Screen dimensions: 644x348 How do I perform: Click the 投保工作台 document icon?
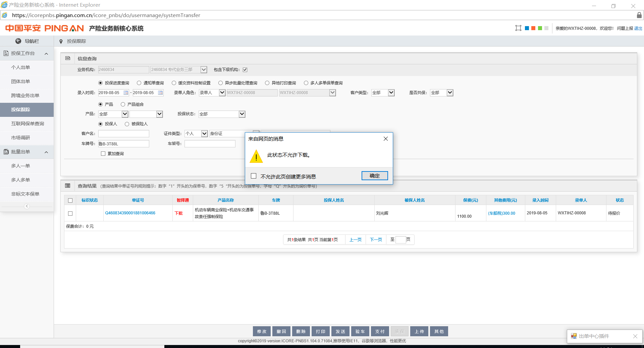point(6,53)
